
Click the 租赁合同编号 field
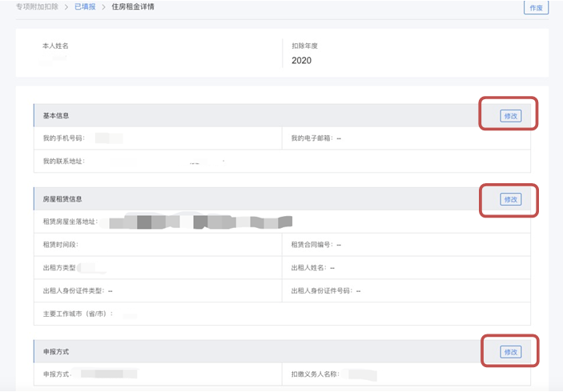tap(316, 244)
